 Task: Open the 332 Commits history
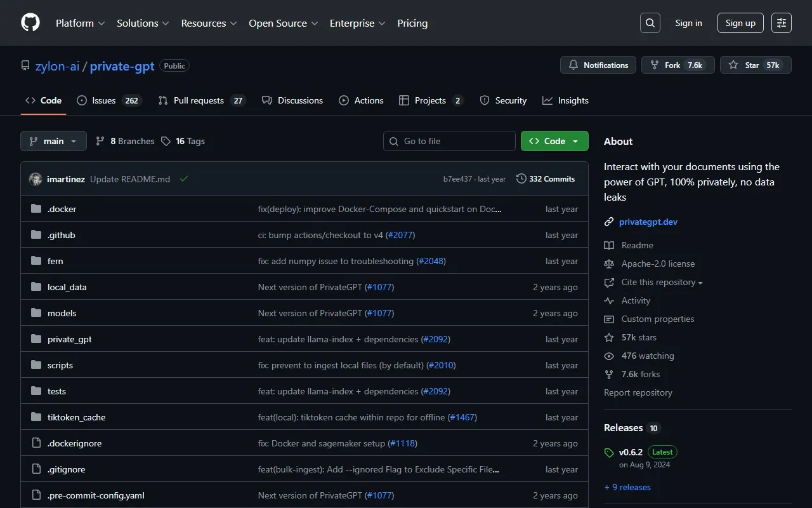click(x=546, y=179)
